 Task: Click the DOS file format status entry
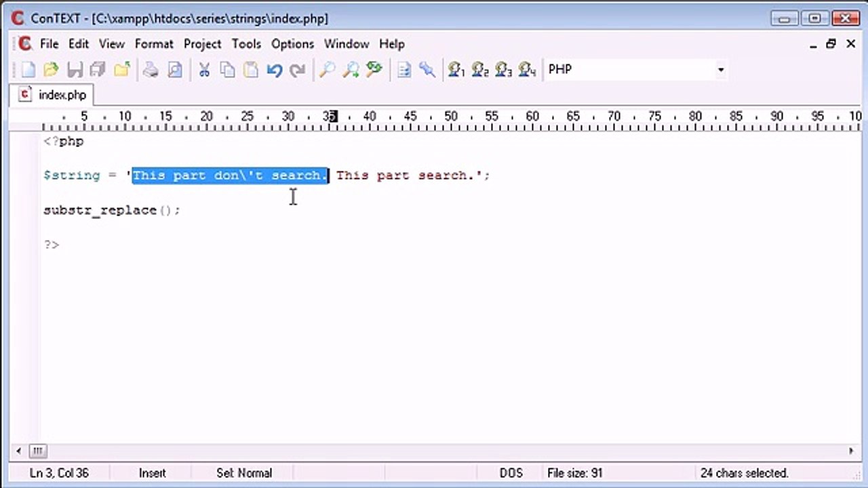(512, 473)
